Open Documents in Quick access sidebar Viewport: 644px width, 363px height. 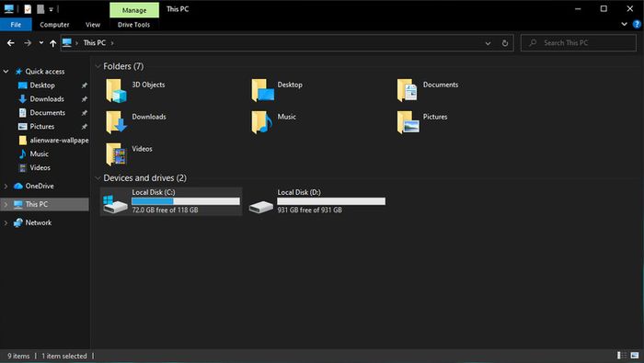click(x=47, y=112)
